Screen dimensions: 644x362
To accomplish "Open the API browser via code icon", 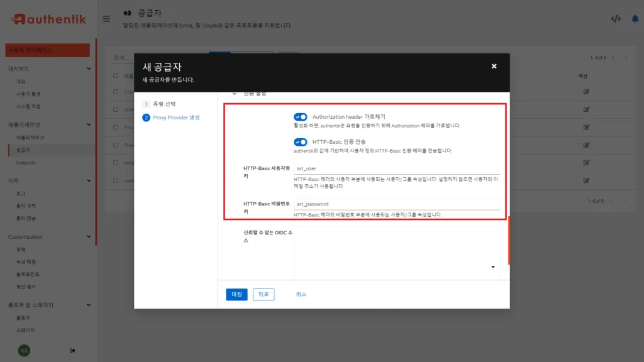I will point(615,19).
